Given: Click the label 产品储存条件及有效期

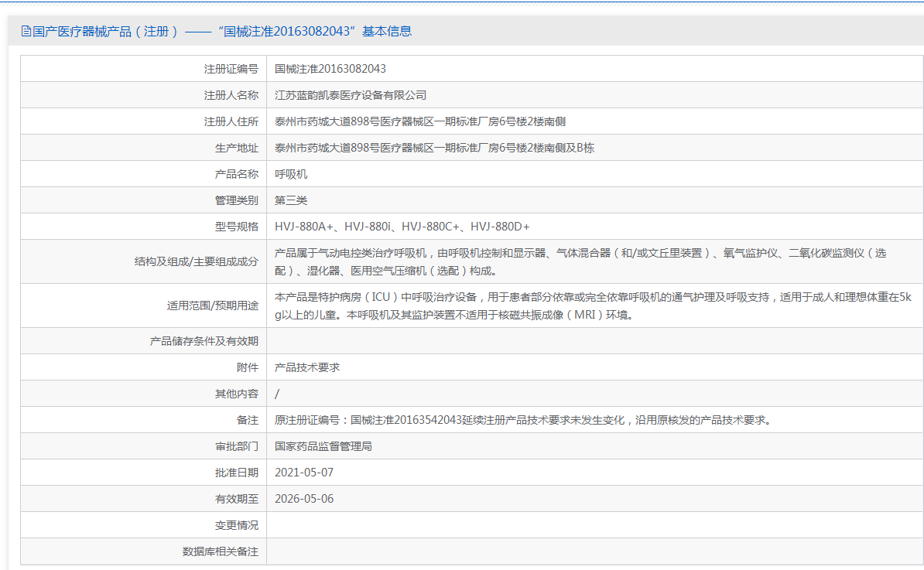Looking at the screenshot, I should 204,342.
